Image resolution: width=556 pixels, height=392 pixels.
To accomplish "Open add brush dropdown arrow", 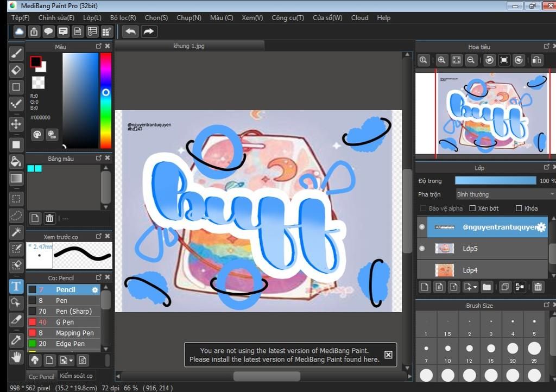I will coord(71,361).
